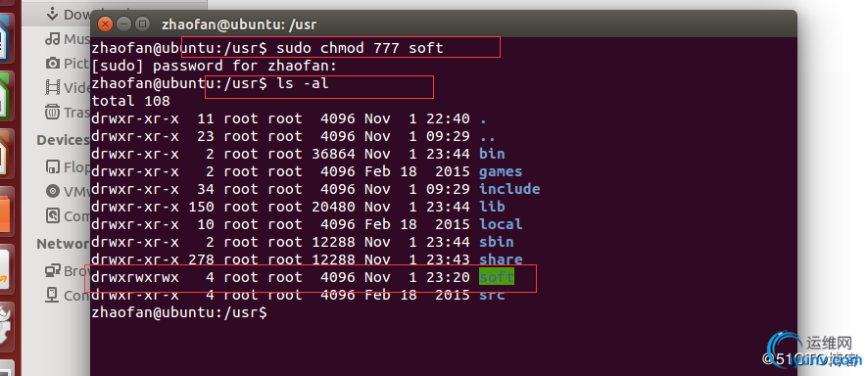Open Browse Network icon under Network
The width and height of the screenshot is (868, 376).
click(53, 271)
